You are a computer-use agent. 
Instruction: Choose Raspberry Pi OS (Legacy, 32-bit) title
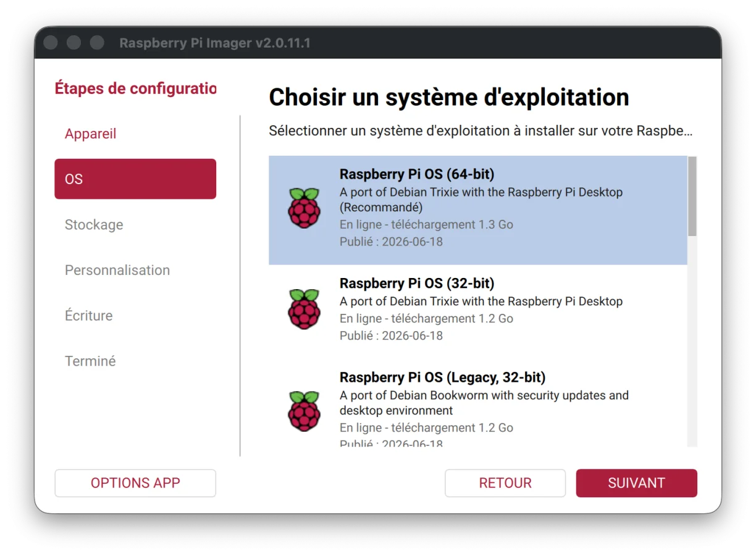443,377
